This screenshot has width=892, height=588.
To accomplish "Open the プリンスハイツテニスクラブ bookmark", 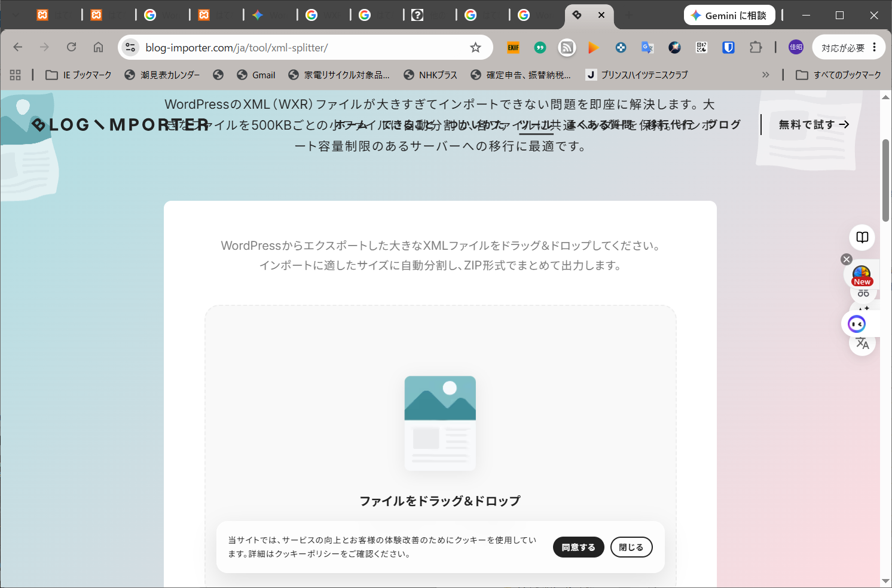I will 637,75.
